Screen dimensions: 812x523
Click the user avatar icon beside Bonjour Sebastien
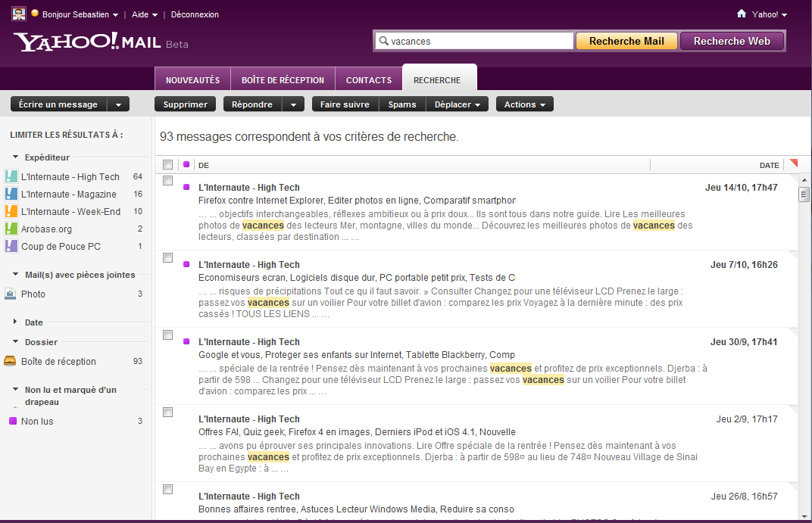[x=19, y=14]
